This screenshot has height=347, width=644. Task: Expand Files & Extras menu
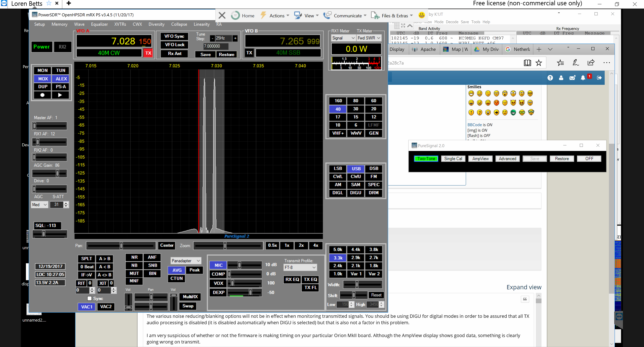coord(392,16)
